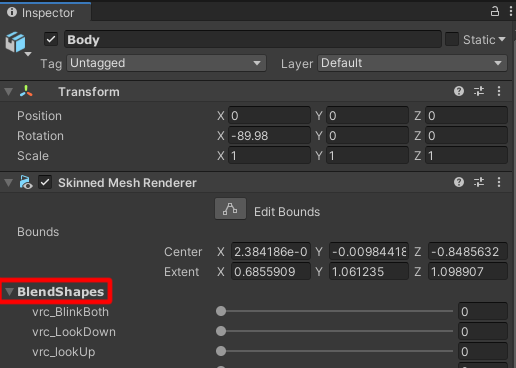The height and width of the screenshot is (368, 516).
Task: Adjust the vrc_BlinkBoth slider
Action: [x=334, y=311]
